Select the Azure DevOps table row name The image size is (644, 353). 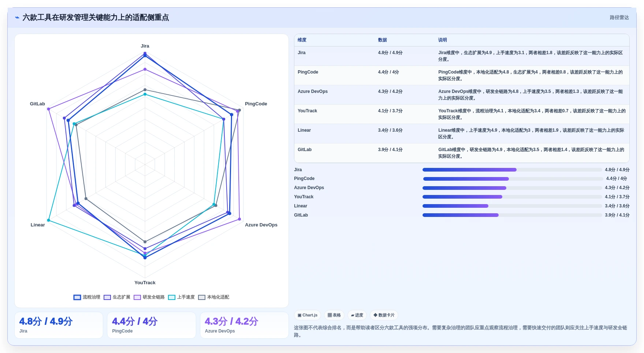click(x=313, y=91)
